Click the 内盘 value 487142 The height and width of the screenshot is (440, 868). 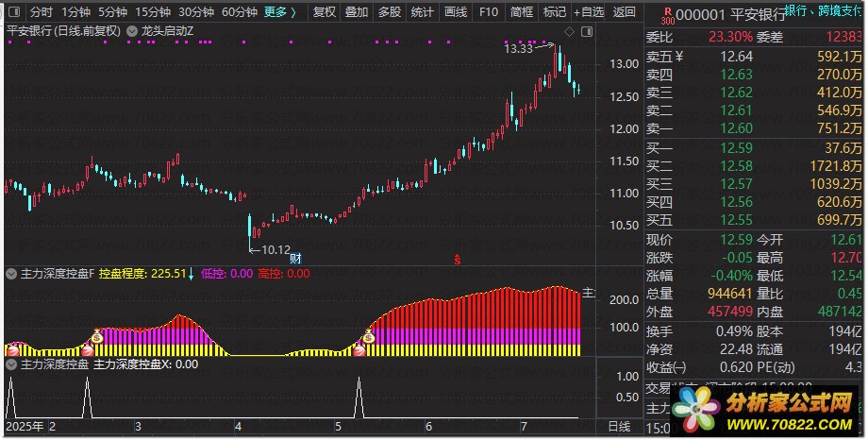(840, 312)
